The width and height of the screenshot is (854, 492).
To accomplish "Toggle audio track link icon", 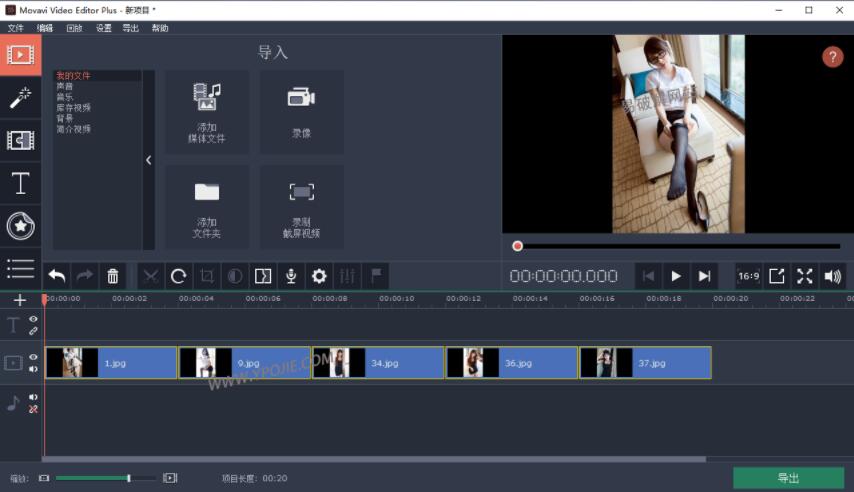I will 33,409.
